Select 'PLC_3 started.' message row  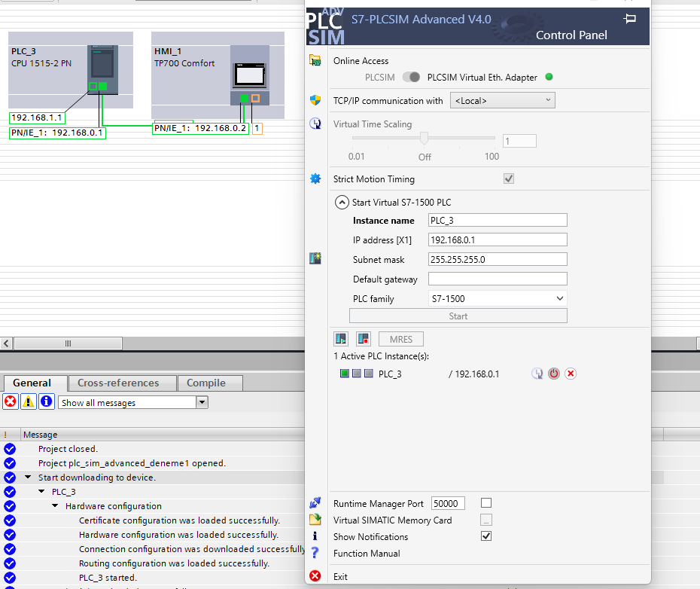(154, 578)
